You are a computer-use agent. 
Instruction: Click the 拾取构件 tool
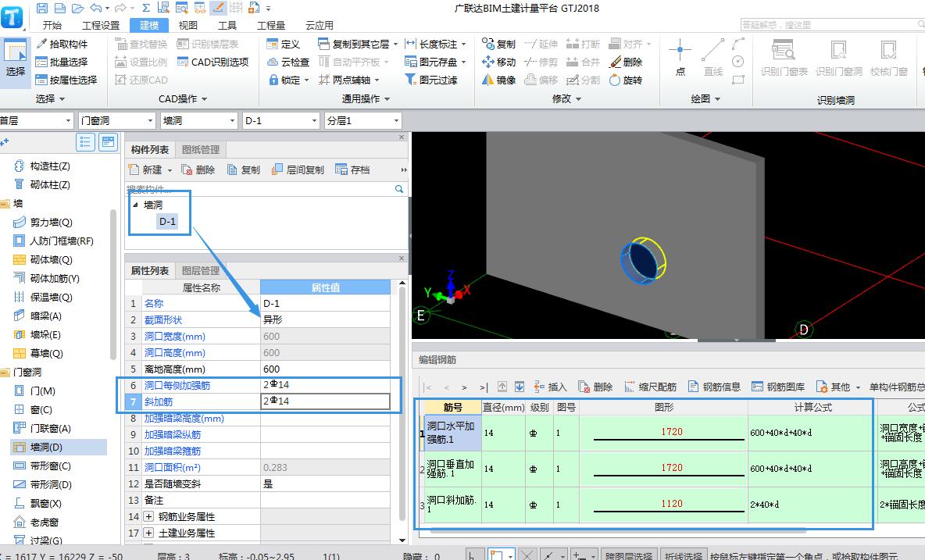pyautogui.click(x=62, y=45)
